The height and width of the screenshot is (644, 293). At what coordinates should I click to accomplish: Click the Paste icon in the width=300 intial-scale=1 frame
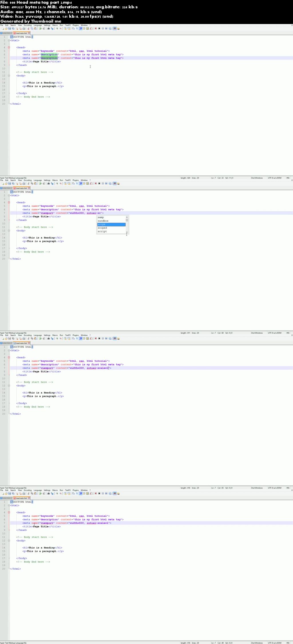[35, 338]
